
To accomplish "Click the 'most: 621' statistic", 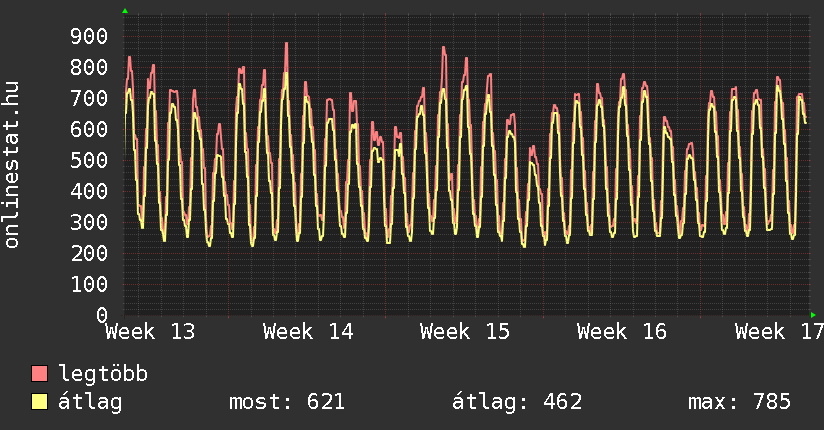I will pos(287,402).
